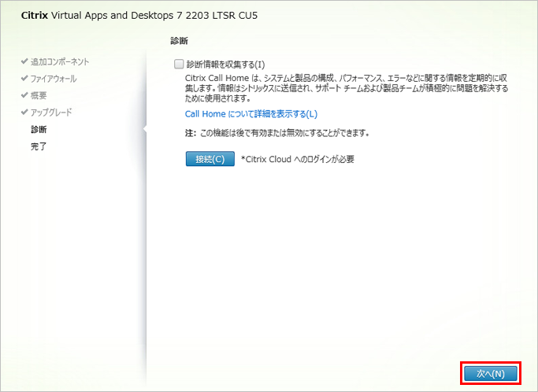
Task: Click the 次へ(N) button
Action: (x=490, y=372)
